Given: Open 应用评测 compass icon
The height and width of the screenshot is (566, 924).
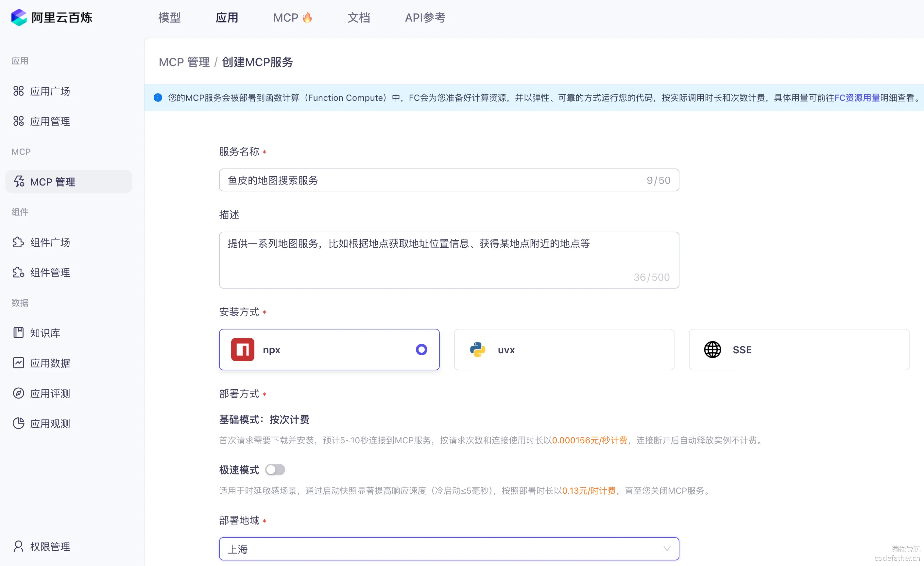Looking at the screenshot, I should pyautogui.click(x=18, y=393).
